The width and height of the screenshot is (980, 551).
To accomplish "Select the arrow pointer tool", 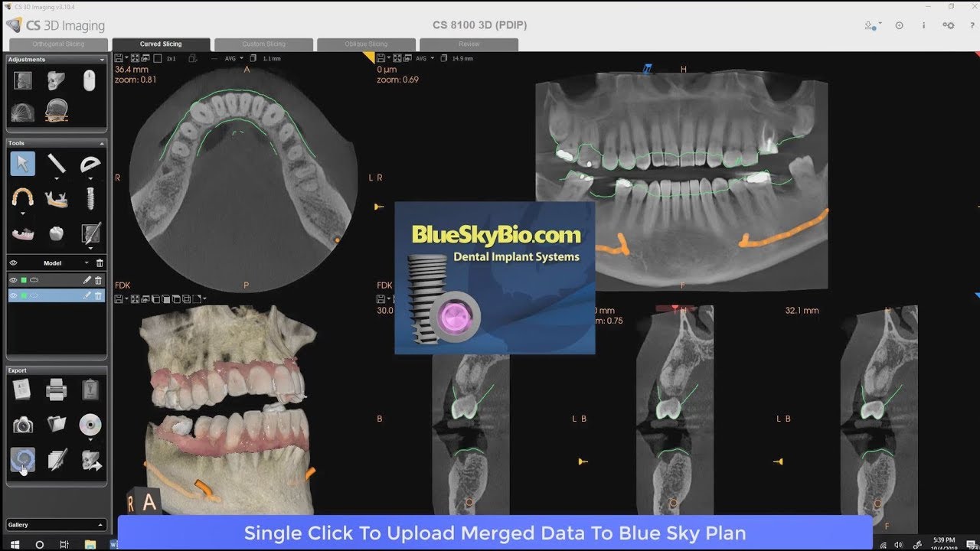I will coord(23,164).
